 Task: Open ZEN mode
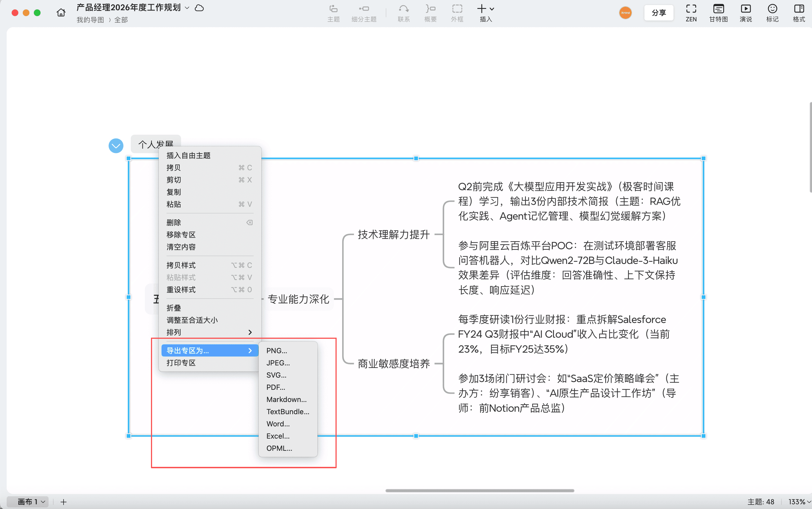[x=691, y=13]
